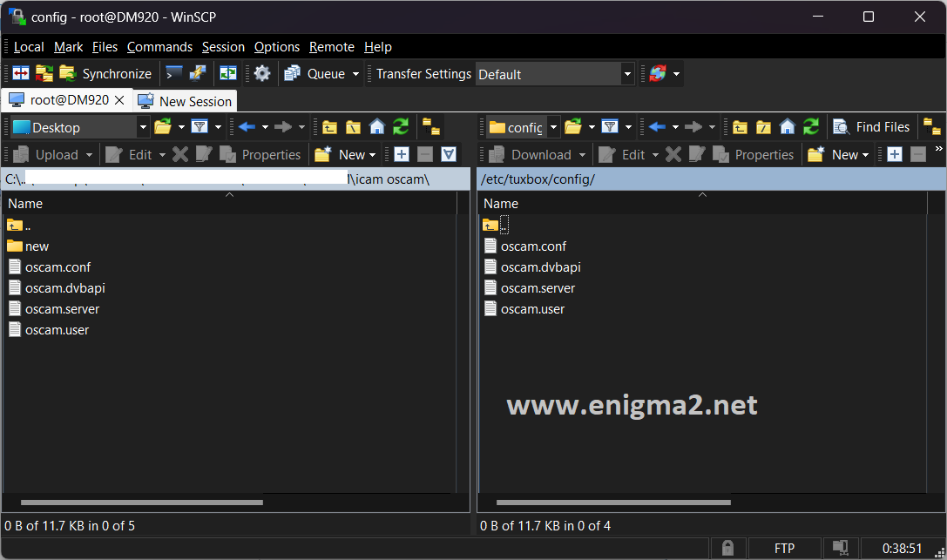Click the Queue button
947x560 pixels.
coord(315,74)
